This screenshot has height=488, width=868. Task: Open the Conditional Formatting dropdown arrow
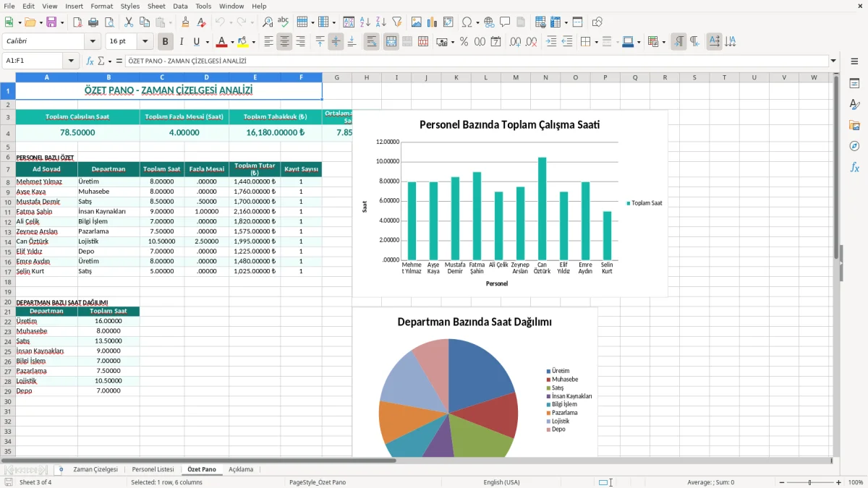pos(664,42)
